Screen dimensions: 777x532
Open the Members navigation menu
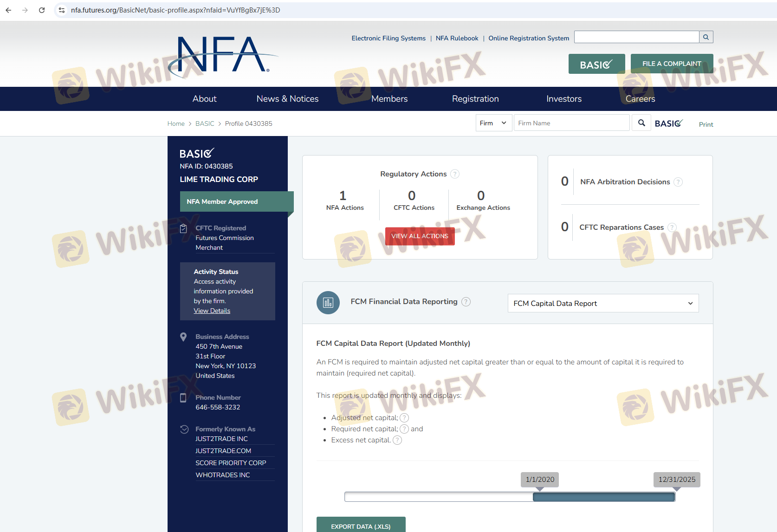[x=389, y=99]
